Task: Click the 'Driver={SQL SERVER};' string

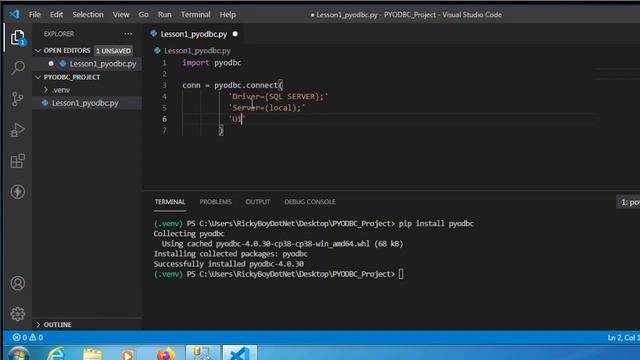Action: pos(278,97)
